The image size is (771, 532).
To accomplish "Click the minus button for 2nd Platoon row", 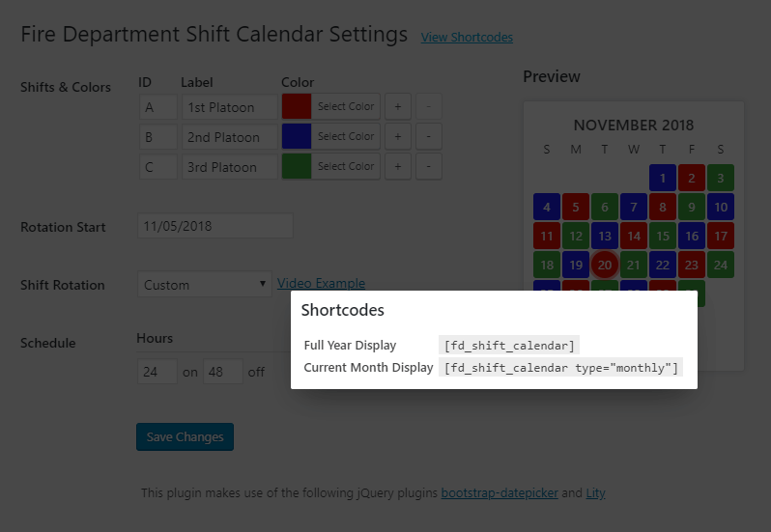I will pyautogui.click(x=428, y=136).
